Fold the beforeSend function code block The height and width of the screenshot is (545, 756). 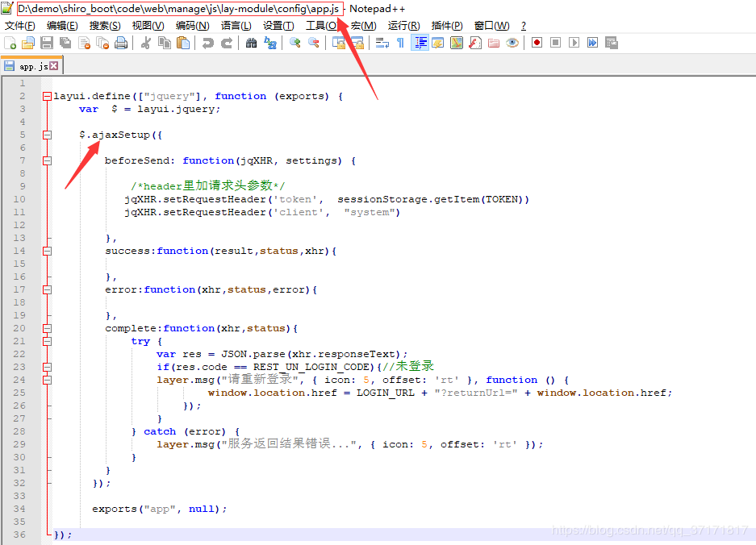46,160
